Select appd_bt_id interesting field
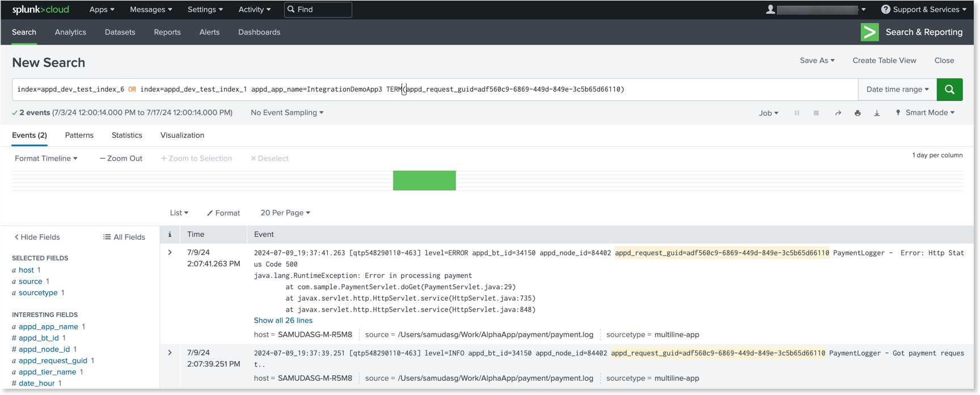 pyautogui.click(x=39, y=338)
